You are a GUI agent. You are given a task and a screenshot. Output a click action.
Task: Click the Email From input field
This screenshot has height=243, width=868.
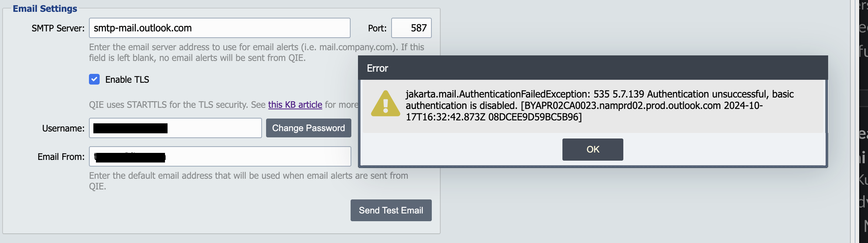point(220,157)
